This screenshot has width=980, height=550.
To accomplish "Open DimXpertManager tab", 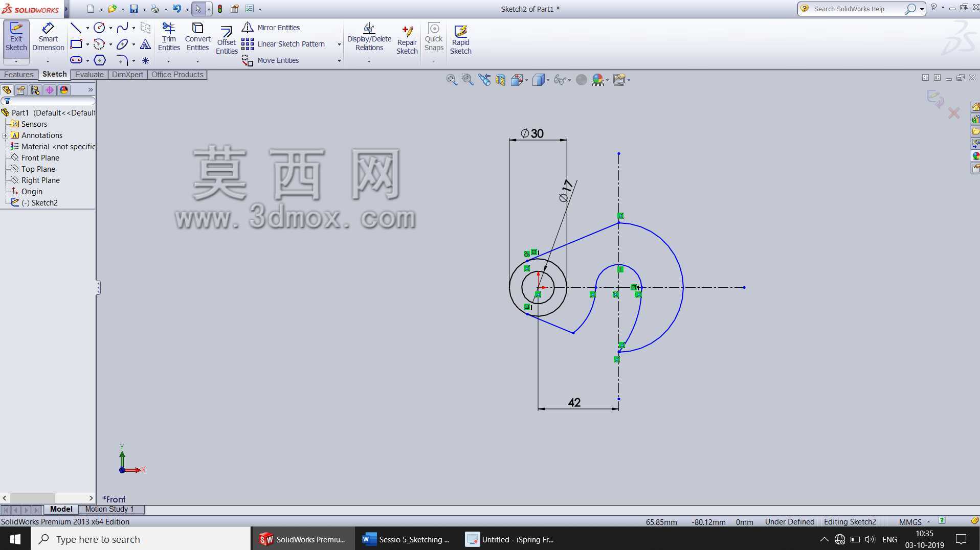I will click(x=50, y=90).
